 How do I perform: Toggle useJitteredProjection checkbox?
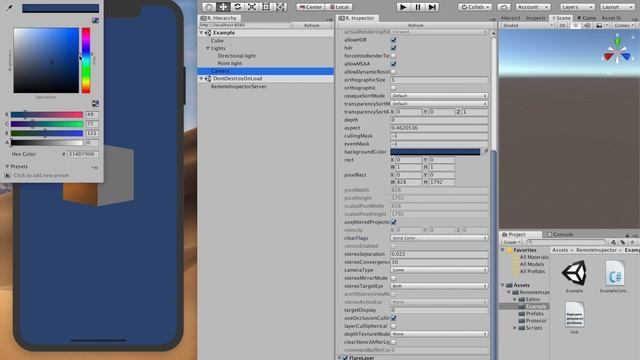pyautogui.click(x=393, y=222)
